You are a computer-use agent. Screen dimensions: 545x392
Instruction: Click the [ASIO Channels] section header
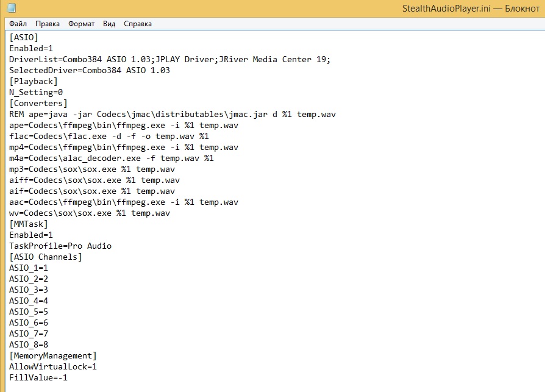[x=46, y=257]
